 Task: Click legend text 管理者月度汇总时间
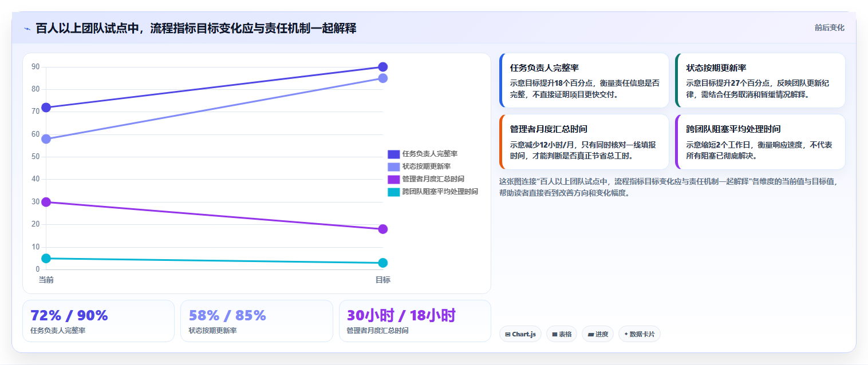point(433,179)
